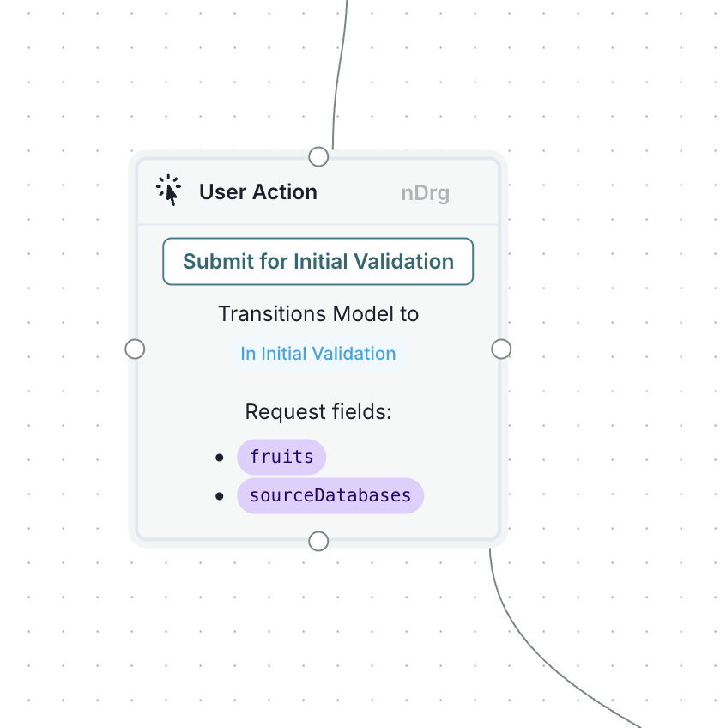Select the fruits request field chip
Screen dimensions: 726x728
click(x=281, y=457)
